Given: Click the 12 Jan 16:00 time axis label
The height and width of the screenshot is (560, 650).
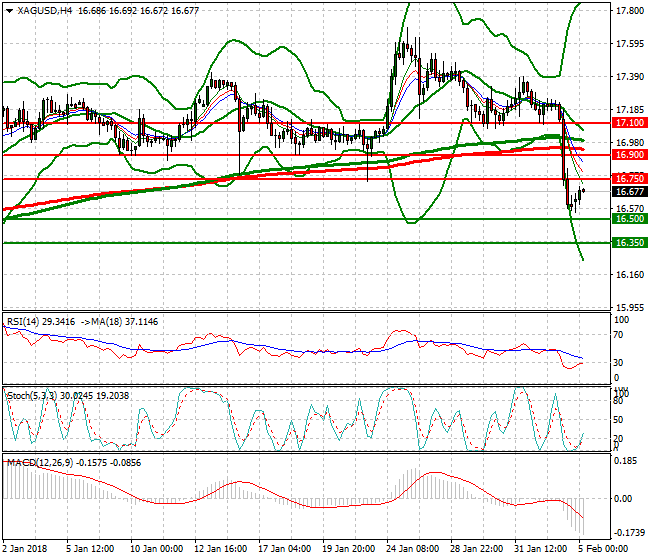Looking at the screenshot, I should point(221,549).
